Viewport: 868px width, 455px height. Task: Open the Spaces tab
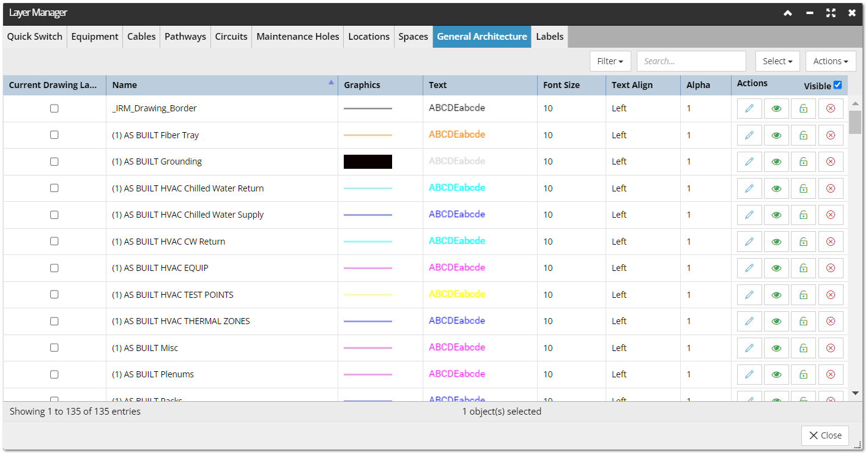click(x=414, y=37)
